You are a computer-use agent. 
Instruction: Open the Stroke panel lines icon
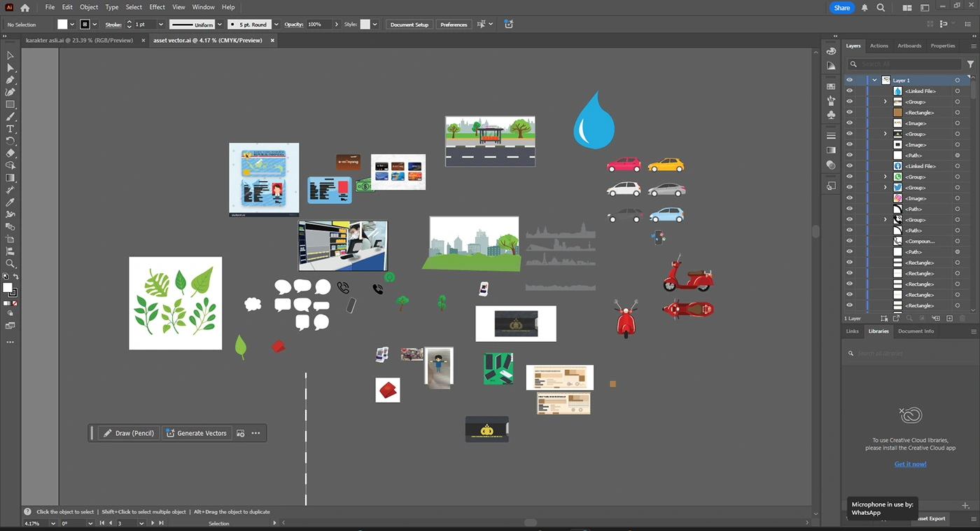pyautogui.click(x=831, y=135)
